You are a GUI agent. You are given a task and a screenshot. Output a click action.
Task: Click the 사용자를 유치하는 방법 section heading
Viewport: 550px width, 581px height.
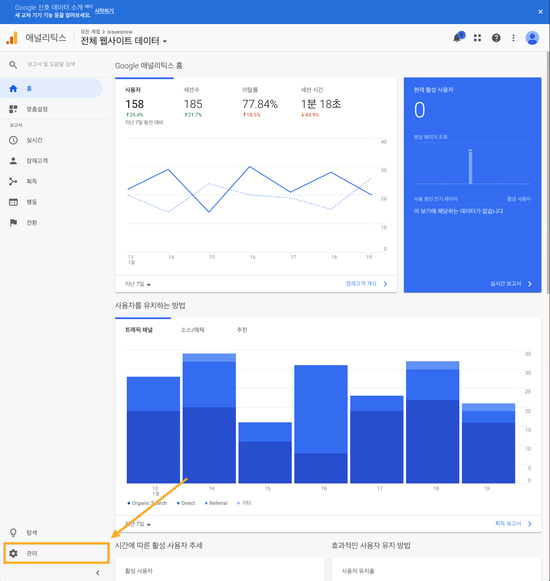(150, 305)
